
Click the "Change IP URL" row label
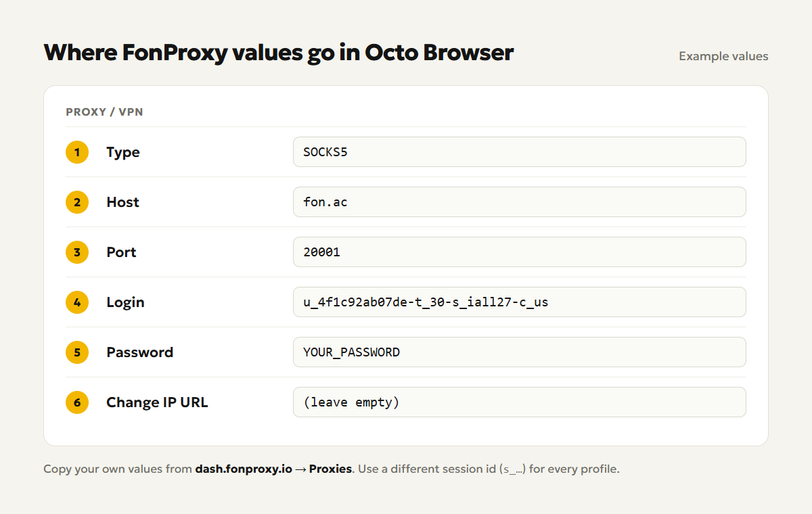coord(157,402)
